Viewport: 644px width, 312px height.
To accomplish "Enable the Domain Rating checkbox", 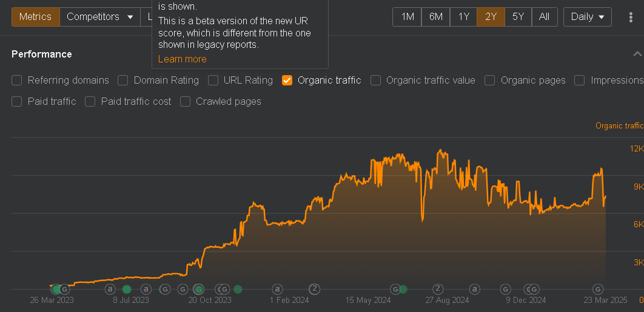I will pos(123,80).
